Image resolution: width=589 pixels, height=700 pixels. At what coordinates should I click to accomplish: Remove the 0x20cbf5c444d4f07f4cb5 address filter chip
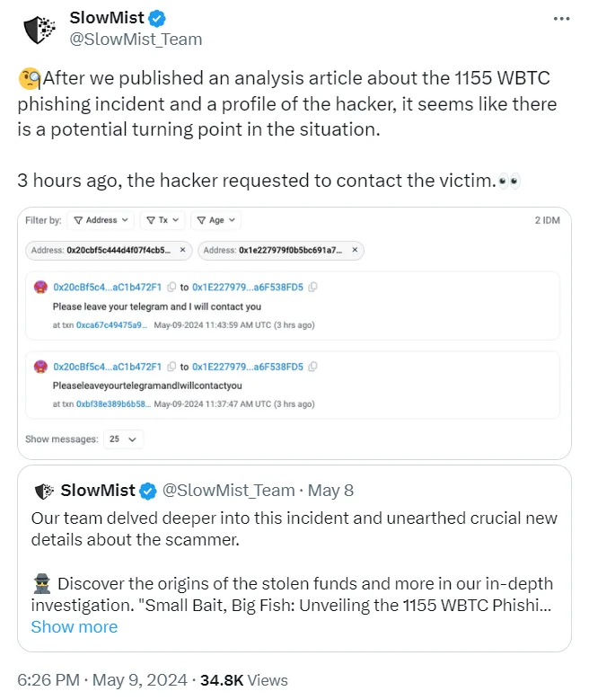tap(183, 249)
